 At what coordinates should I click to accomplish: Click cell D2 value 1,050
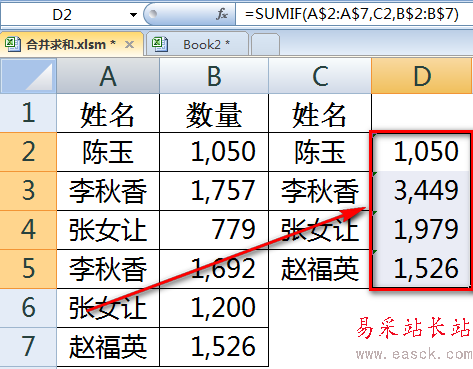(422, 152)
